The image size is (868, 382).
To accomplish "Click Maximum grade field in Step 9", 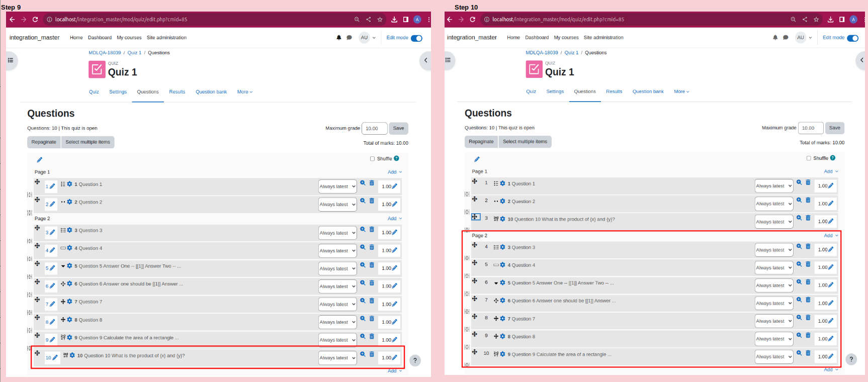I will click(x=375, y=128).
